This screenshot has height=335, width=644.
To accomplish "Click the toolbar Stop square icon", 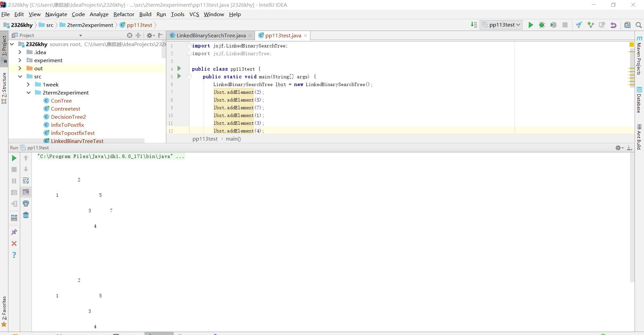I will (x=565, y=25).
